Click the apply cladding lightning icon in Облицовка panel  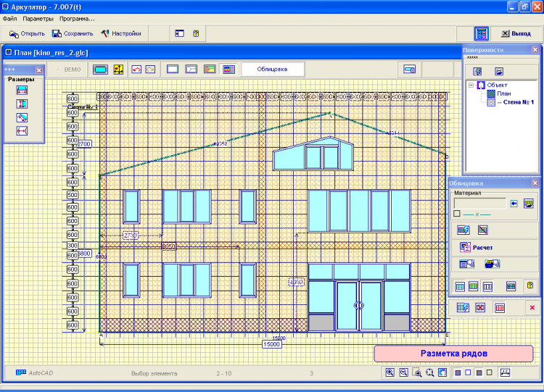point(463,230)
